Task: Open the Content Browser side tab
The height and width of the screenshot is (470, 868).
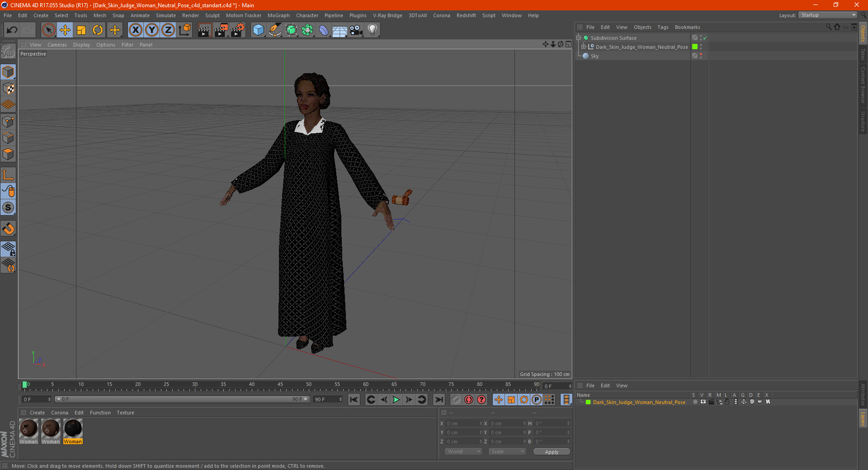Action: [x=863, y=85]
